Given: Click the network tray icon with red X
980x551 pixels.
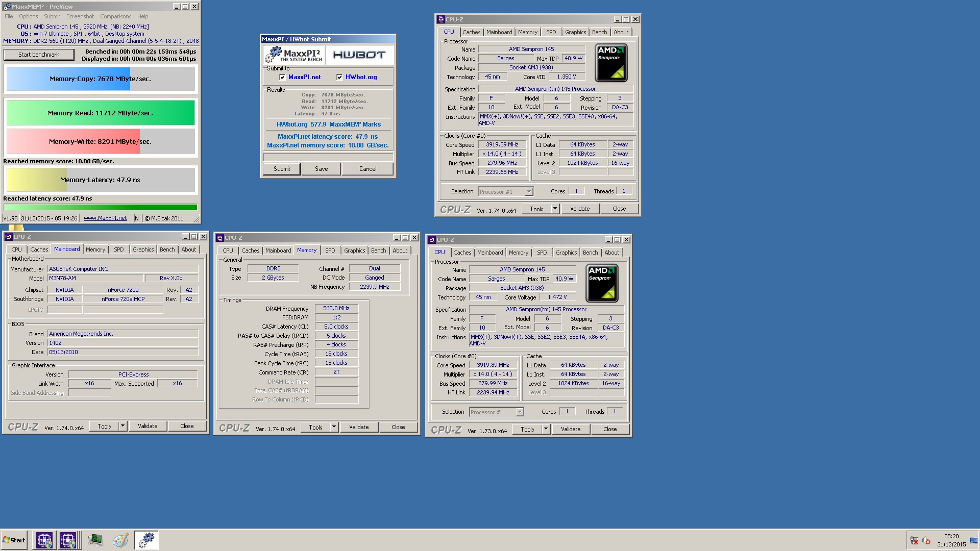Looking at the screenshot, I should coord(914,541).
